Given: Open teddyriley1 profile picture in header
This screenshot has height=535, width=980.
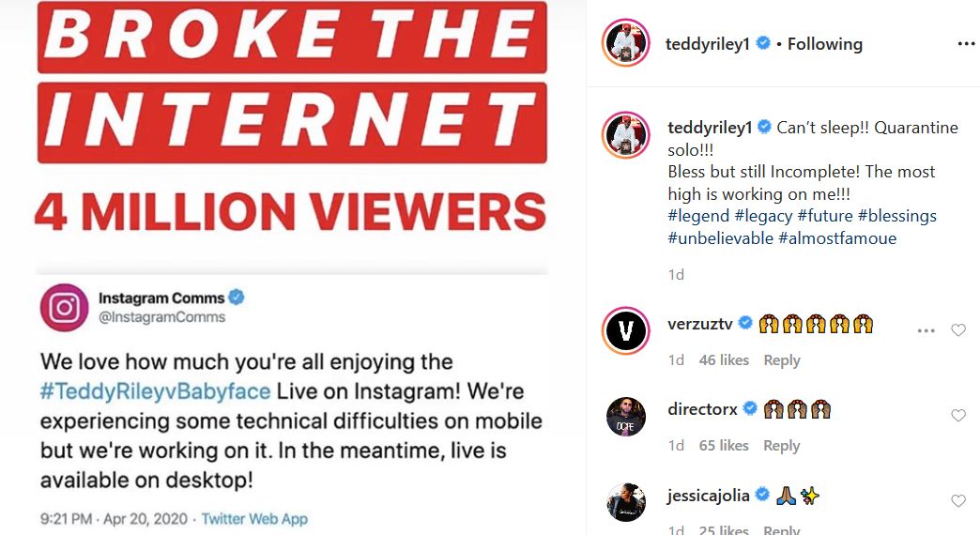Looking at the screenshot, I should pyautogui.click(x=625, y=42).
